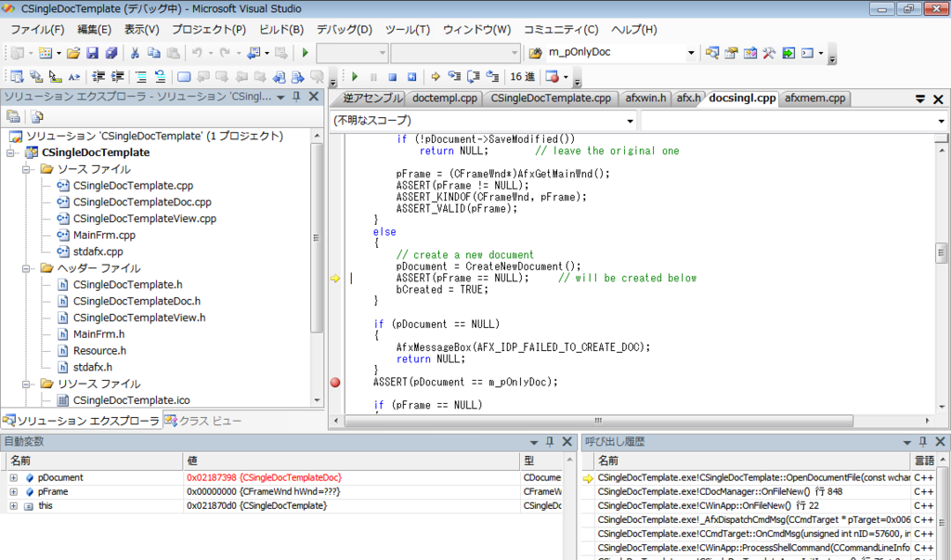
Task: Click the Solution Explorer vertical scrollbar thumb
Action: point(316,238)
